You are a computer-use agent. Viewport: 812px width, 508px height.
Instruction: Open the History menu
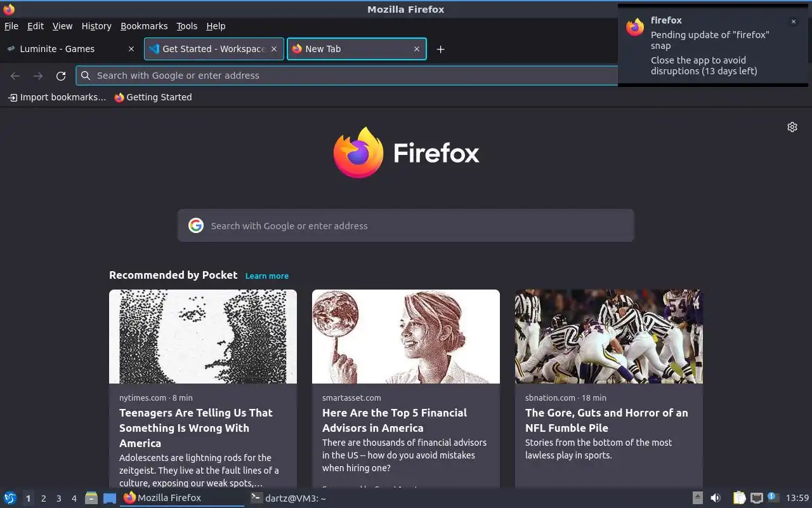pyautogui.click(x=96, y=26)
